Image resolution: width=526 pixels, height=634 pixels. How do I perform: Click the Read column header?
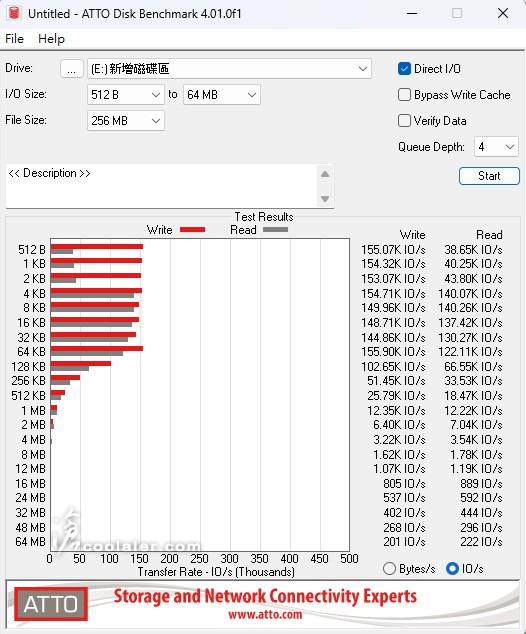click(489, 235)
